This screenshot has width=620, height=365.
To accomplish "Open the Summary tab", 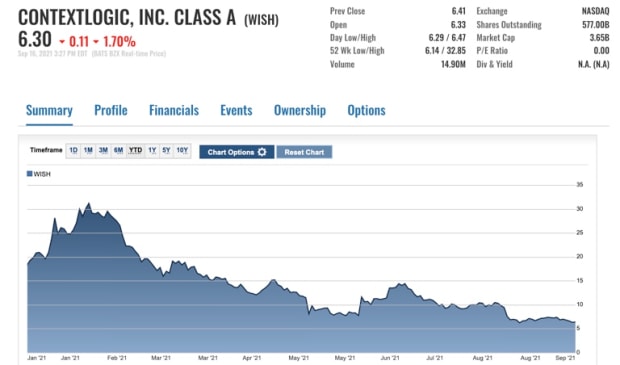I will coord(49,110).
